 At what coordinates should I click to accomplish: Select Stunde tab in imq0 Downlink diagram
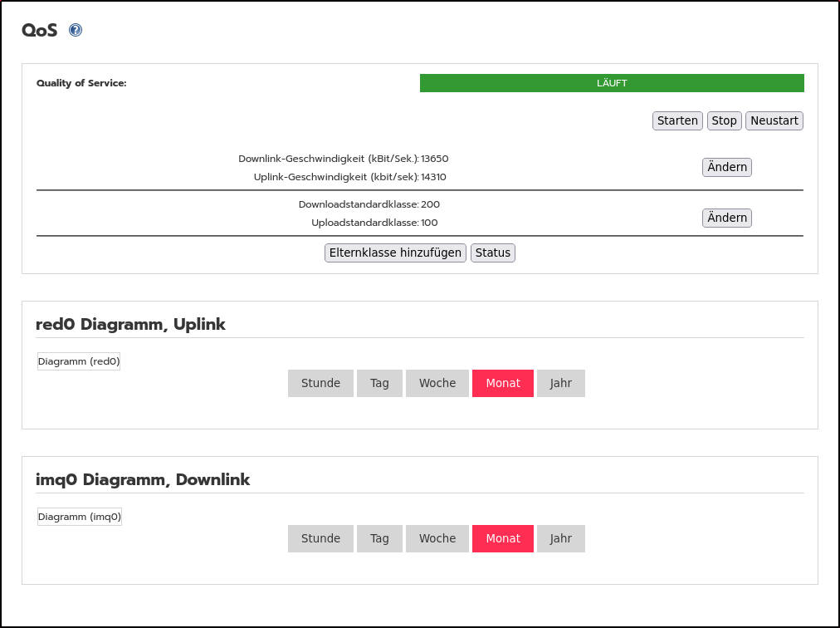point(320,538)
